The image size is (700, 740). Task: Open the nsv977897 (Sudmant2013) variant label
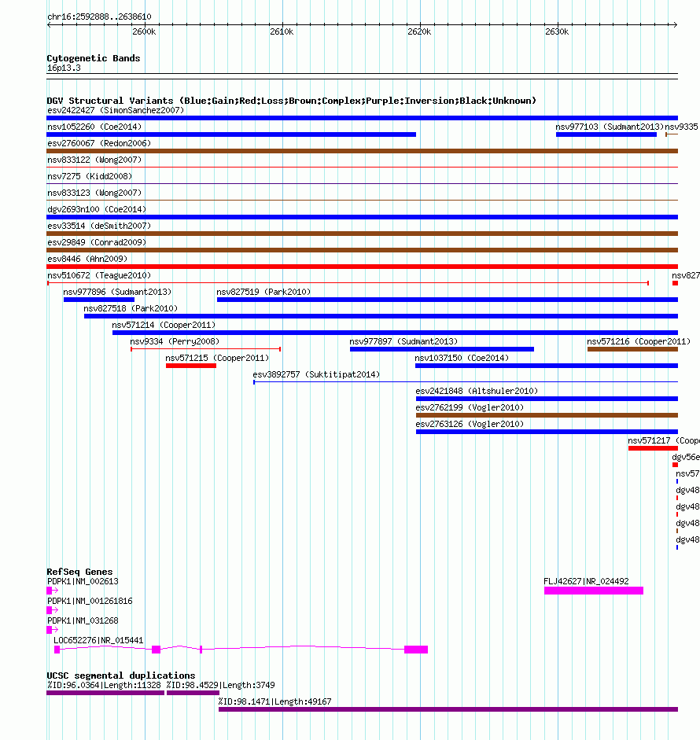403,341
